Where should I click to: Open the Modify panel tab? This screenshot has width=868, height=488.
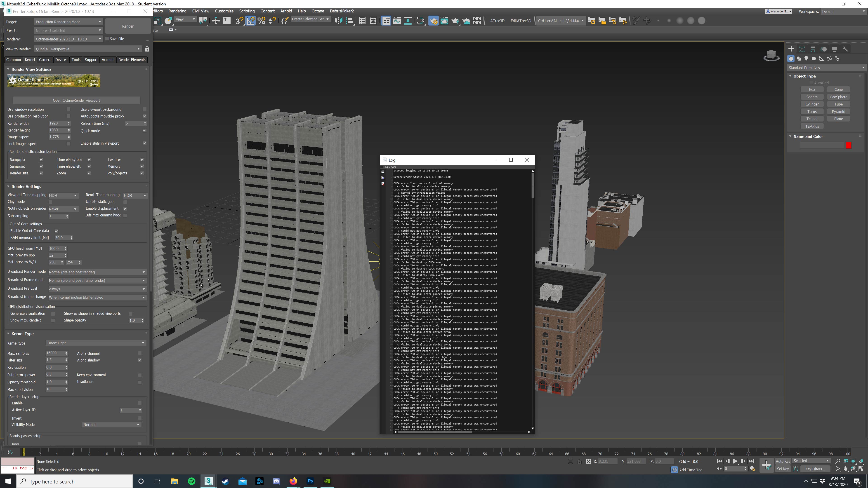(802, 49)
